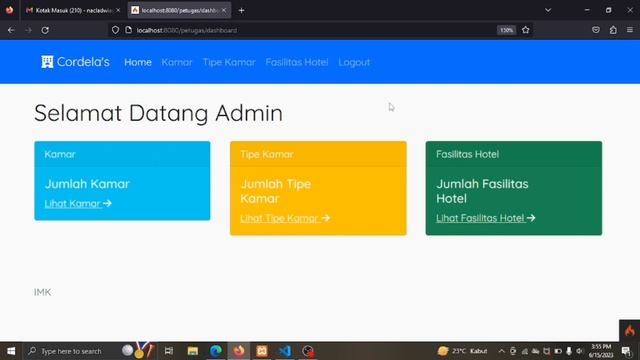Click the volume speaker tray icon
Viewport: 640px width, 360px height.
point(580,351)
